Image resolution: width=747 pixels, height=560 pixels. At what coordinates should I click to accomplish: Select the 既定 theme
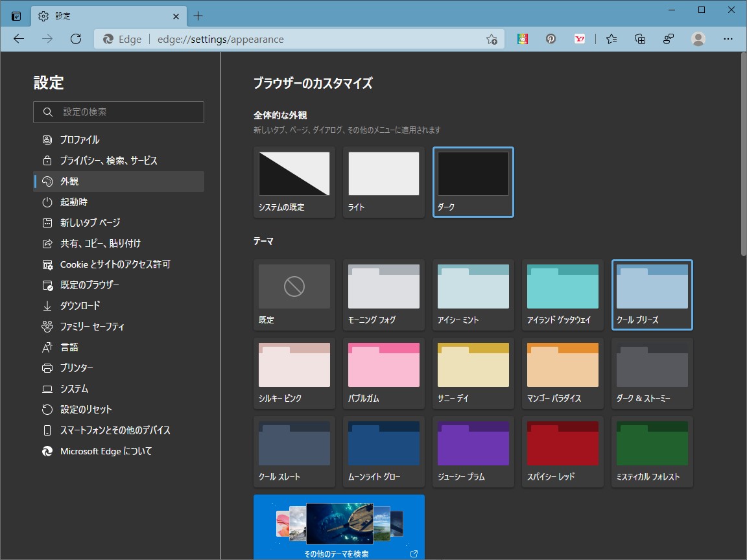pyautogui.click(x=294, y=295)
